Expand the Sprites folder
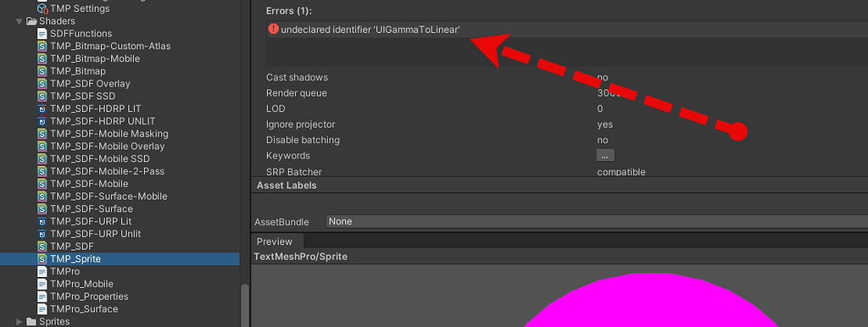This screenshot has width=868, height=327. coord(19,321)
